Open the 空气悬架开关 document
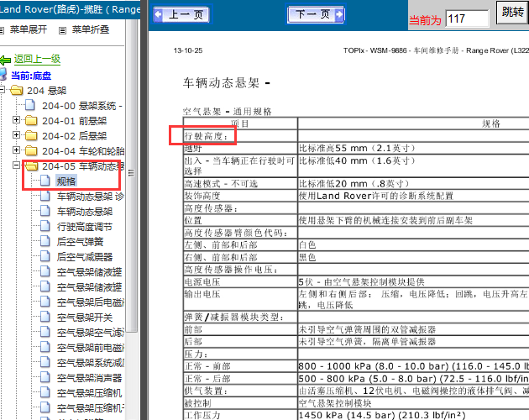This screenshot has height=420, width=529. coord(84,318)
